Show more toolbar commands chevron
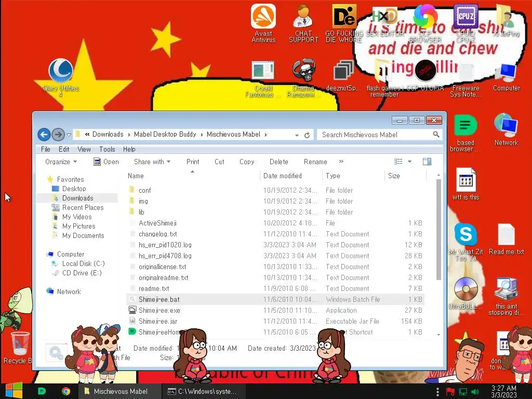 tap(341, 162)
